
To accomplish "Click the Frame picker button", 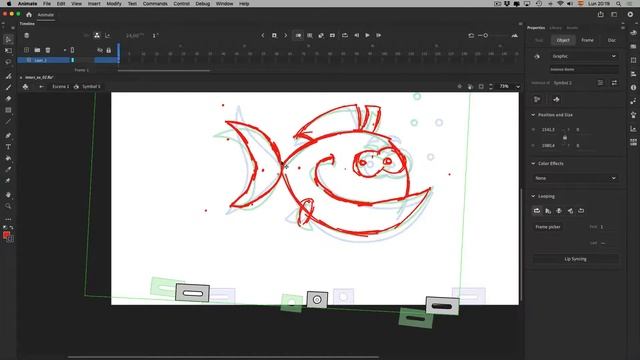I will (548, 227).
